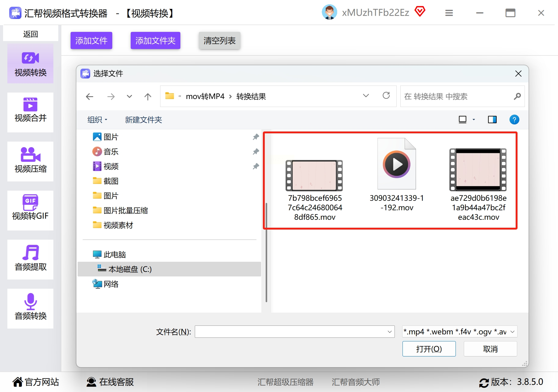The height and width of the screenshot is (392, 558).
Task: Open the 视频压缩 sidebar tool
Action: pyautogui.click(x=30, y=162)
